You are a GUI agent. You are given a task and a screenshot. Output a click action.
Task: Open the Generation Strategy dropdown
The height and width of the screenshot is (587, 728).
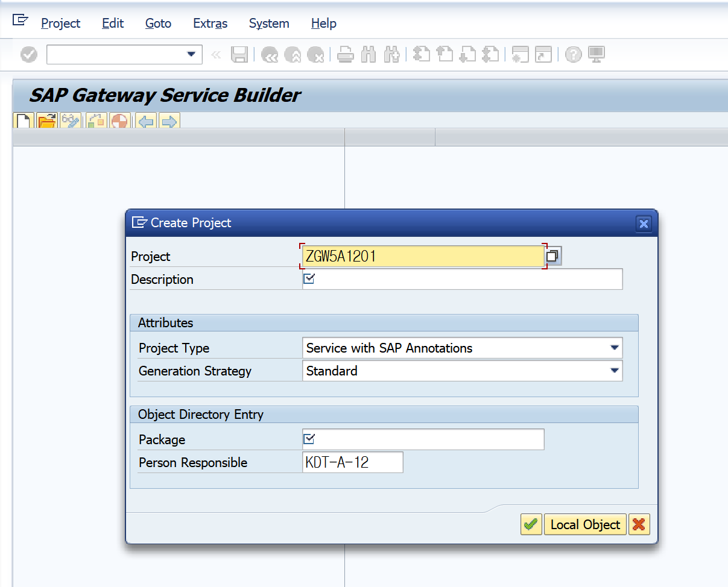(x=614, y=371)
